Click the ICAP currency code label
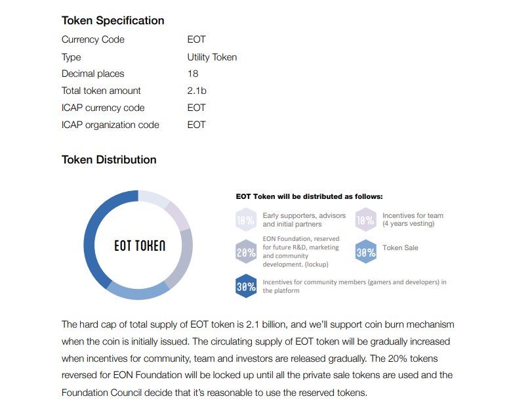Screen dimensions: 532x411 pyautogui.click(x=103, y=108)
